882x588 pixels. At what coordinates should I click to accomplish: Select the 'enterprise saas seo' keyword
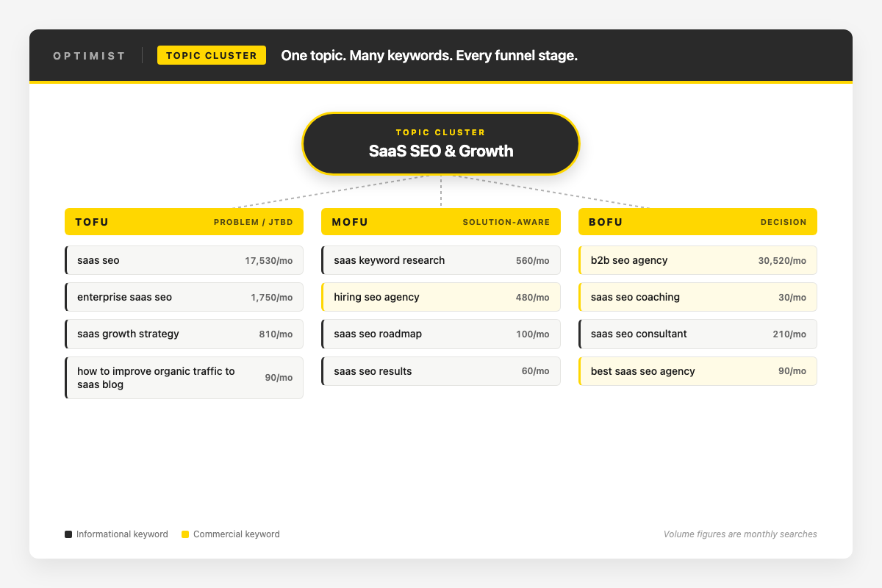point(184,297)
